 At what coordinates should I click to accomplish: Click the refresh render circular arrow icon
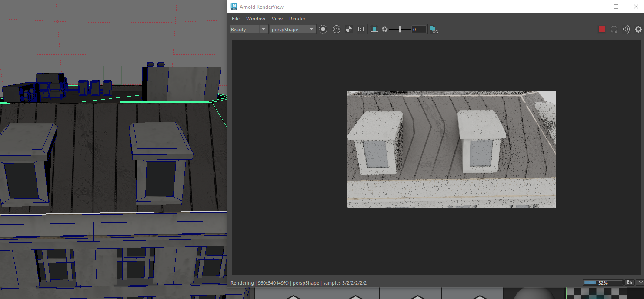click(614, 29)
